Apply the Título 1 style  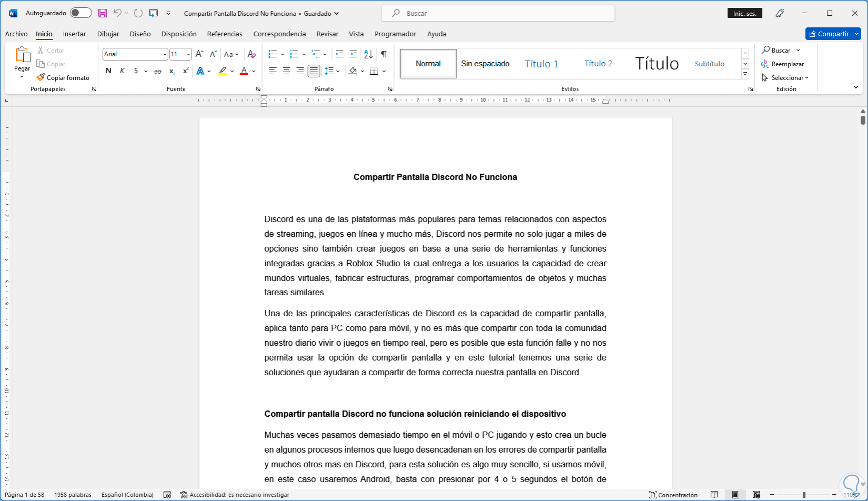click(x=541, y=64)
